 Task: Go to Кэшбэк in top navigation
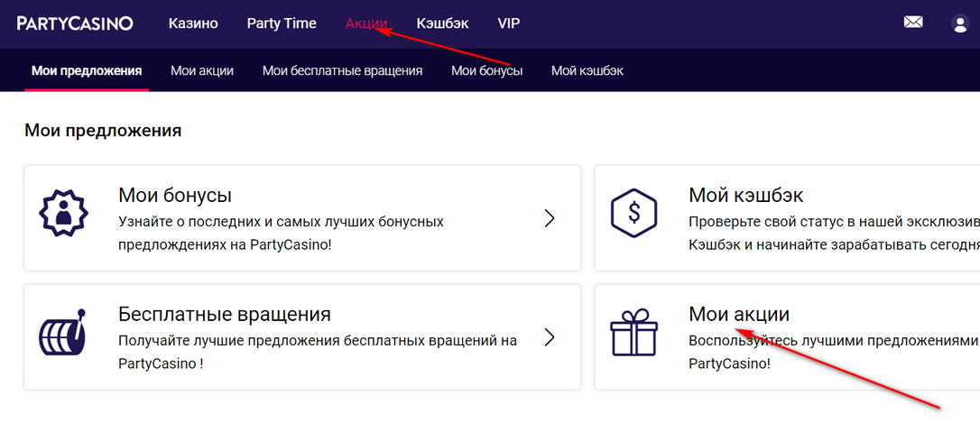pos(442,23)
